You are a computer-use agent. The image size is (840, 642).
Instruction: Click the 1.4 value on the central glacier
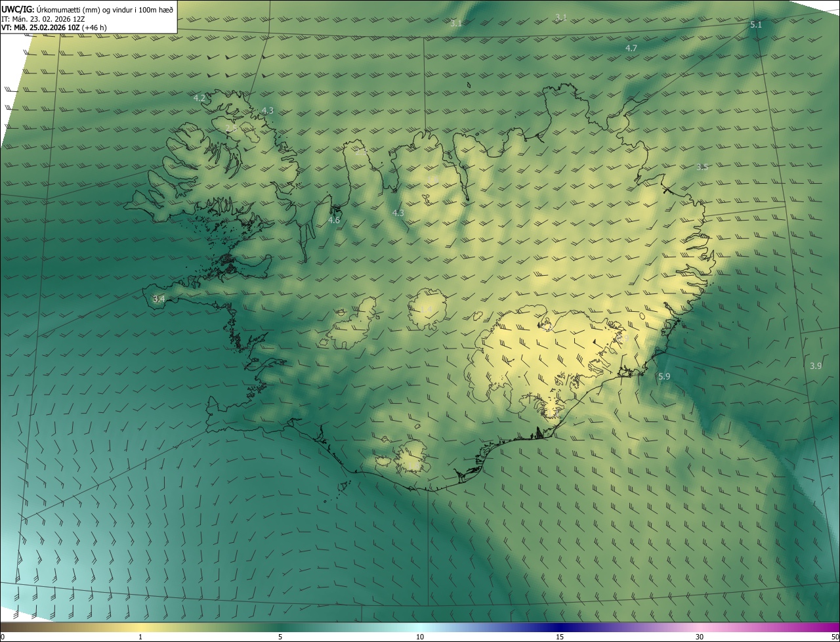[426, 309]
